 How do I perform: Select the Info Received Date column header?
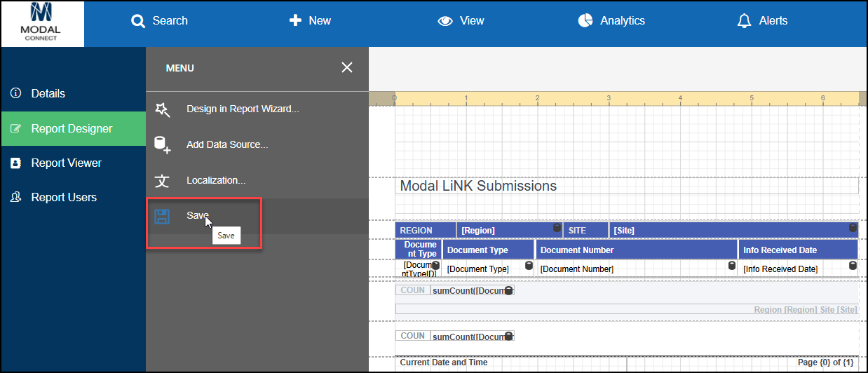click(798, 250)
